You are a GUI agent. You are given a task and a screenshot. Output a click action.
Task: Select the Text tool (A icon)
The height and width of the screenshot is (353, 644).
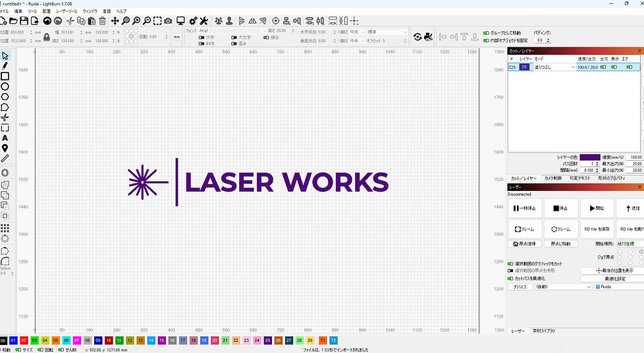[x=5, y=138]
